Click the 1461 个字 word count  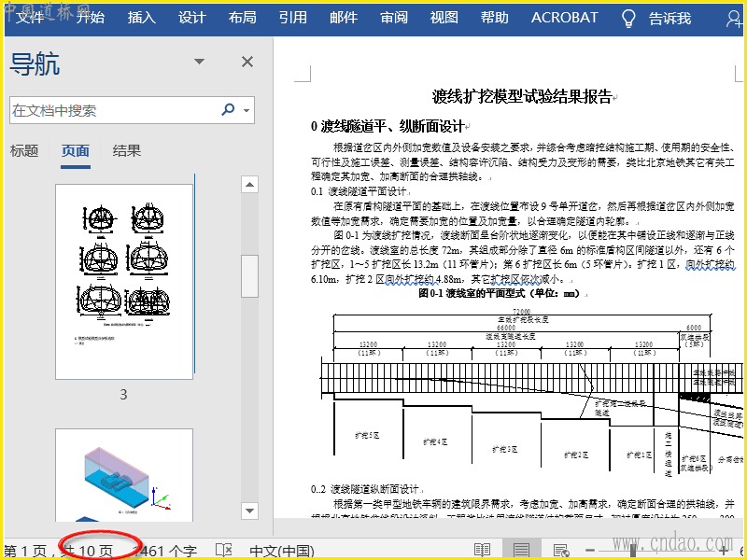click(165, 552)
